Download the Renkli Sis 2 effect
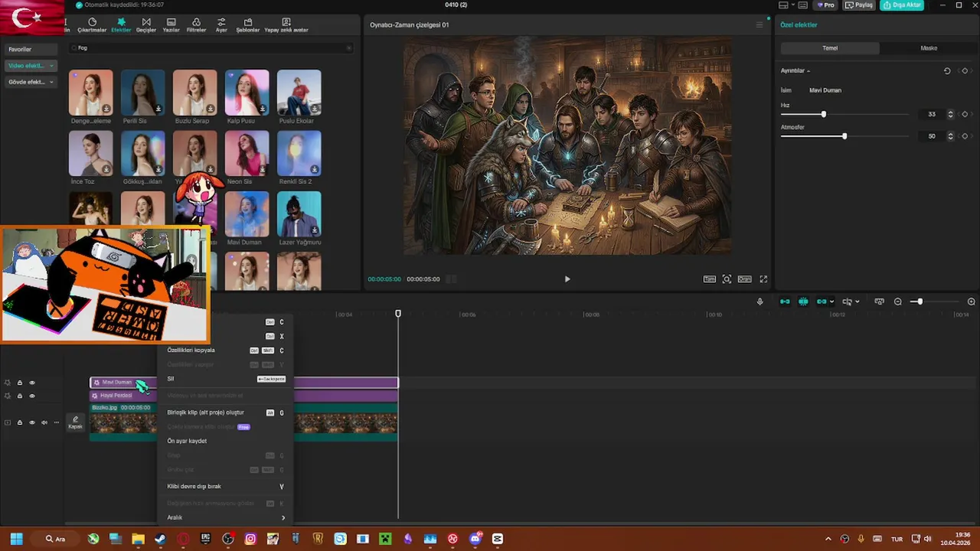This screenshot has height=551, width=980. point(315,169)
